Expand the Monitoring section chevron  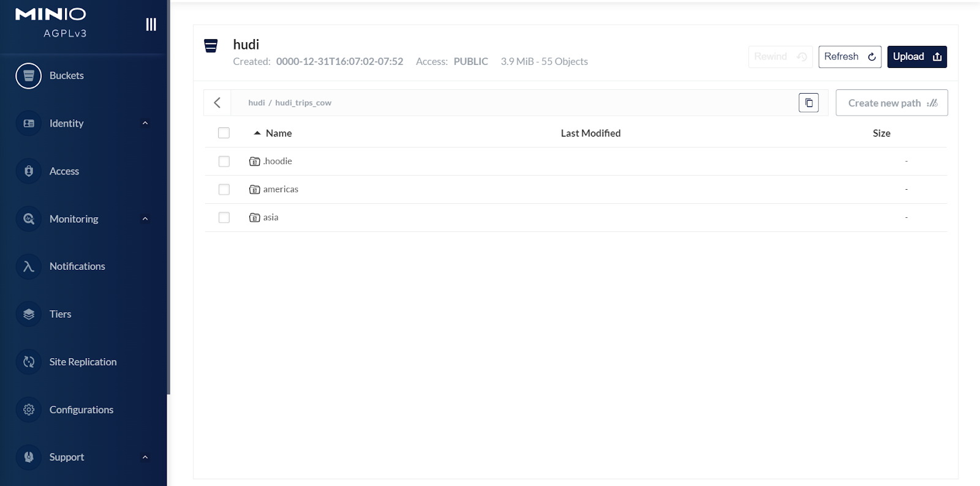[x=145, y=219]
